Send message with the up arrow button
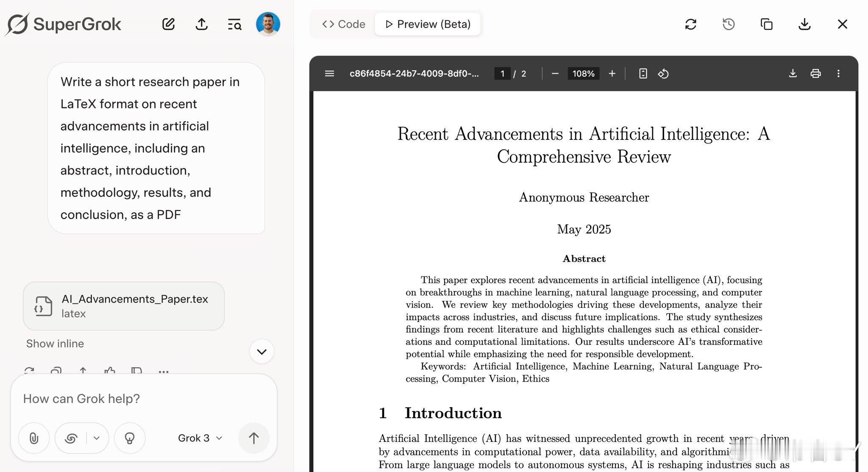 pos(254,438)
